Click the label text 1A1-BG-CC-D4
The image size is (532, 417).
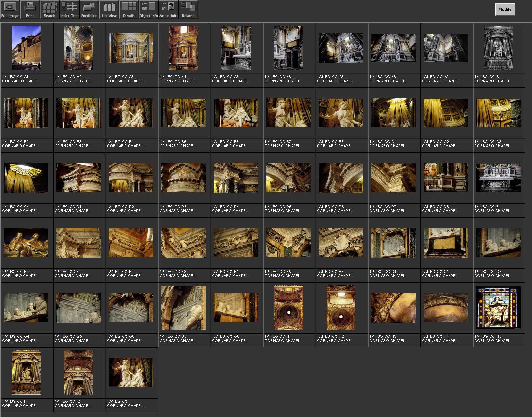226,207
